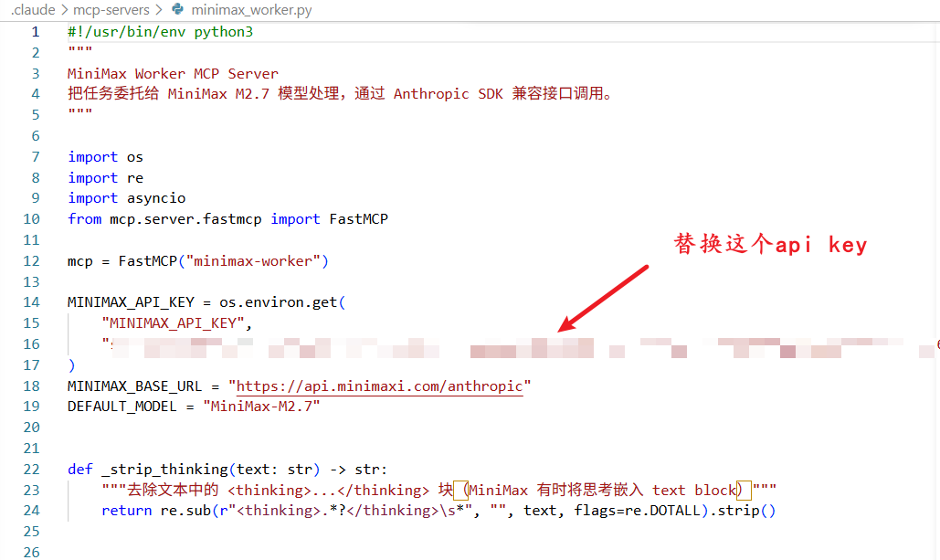Image resolution: width=940 pixels, height=560 pixels.
Task: Click the "MiniMax-M2.7" string value
Action: click(x=261, y=407)
